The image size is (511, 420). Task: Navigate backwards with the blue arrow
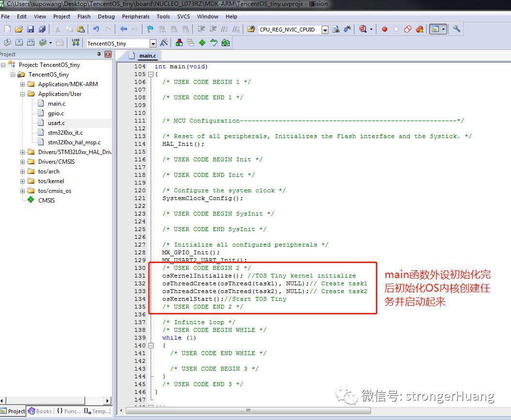click(x=124, y=30)
